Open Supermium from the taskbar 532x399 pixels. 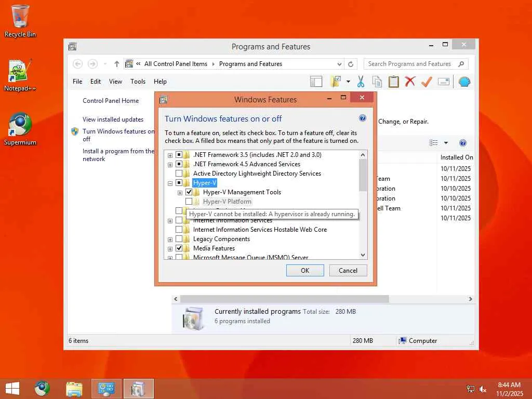[42, 389]
